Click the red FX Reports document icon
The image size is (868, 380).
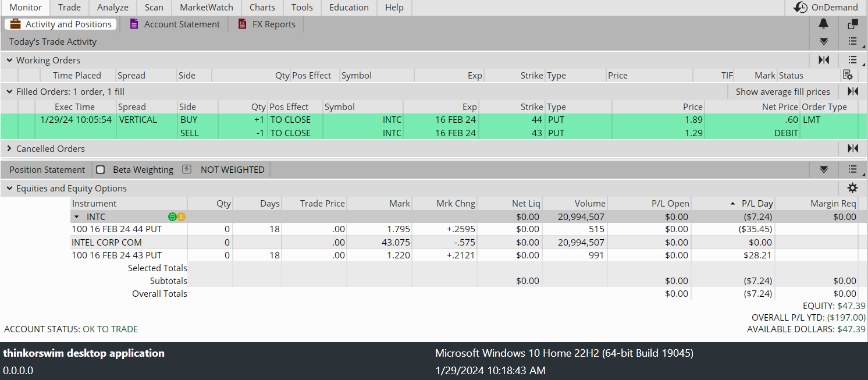pos(243,24)
